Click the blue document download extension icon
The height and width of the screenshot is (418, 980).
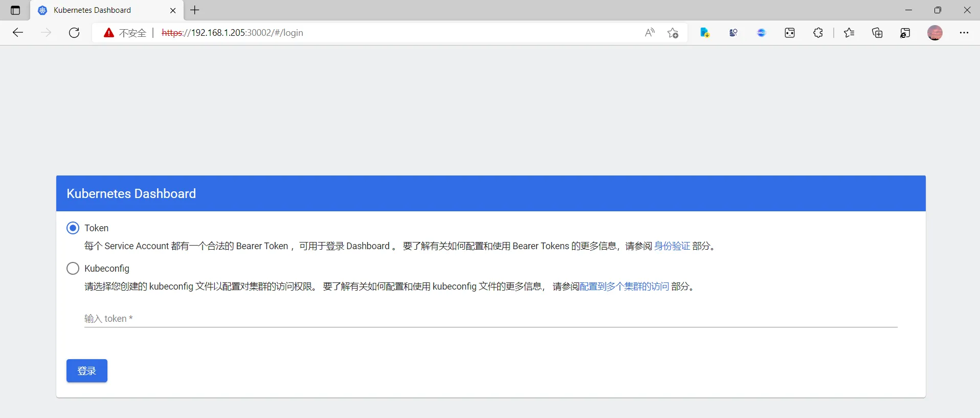(705, 33)
